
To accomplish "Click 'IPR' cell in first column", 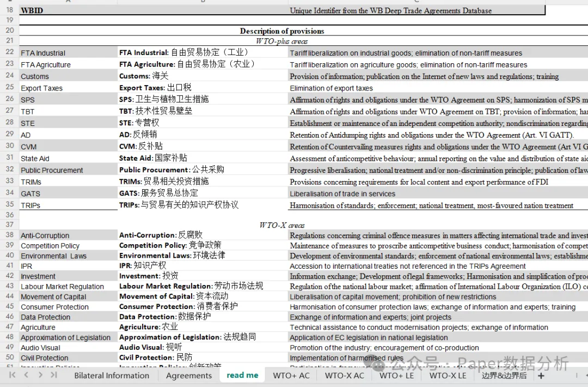I will 68,266.
